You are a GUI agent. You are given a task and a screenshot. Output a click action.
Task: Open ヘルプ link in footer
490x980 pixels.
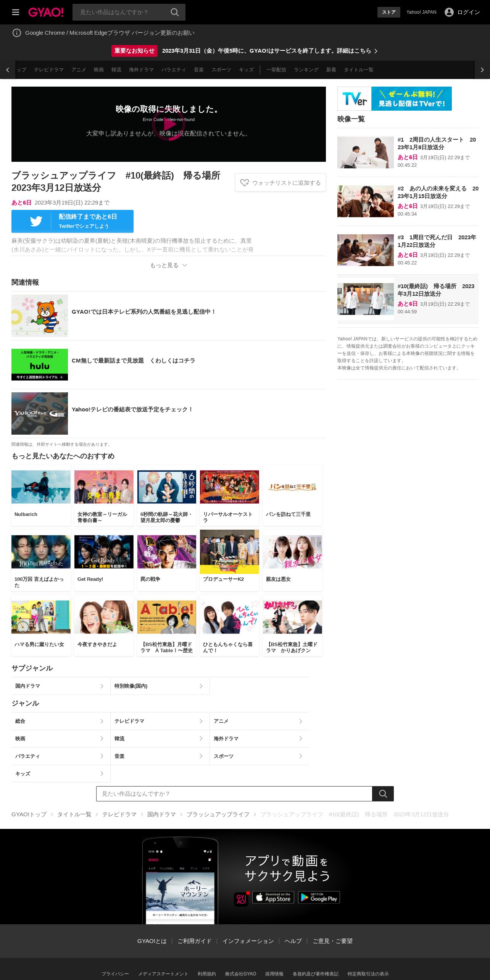[293, 941]
